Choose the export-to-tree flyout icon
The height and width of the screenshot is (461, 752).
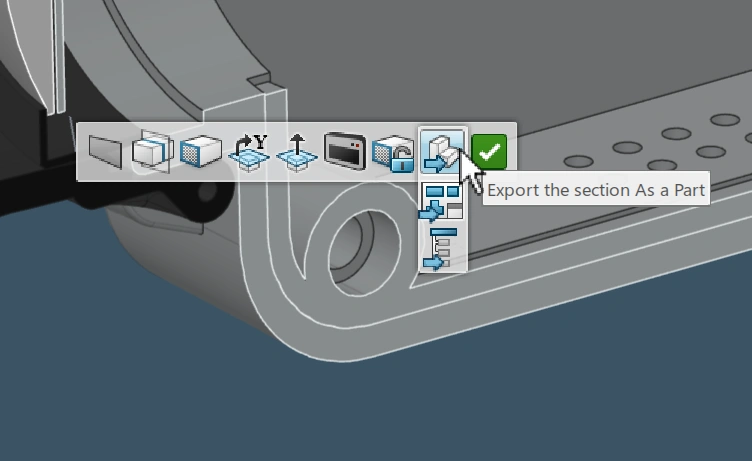(441, 249)
